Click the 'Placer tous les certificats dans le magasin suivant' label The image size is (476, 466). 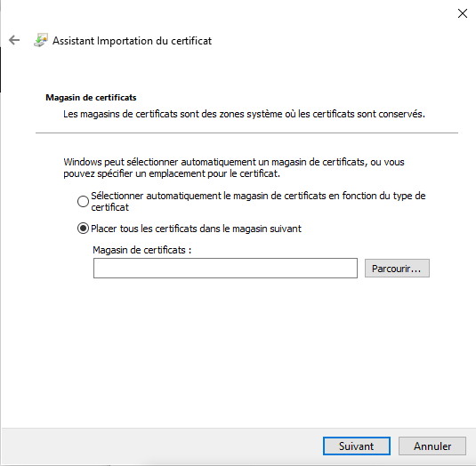tap(196, 229)
